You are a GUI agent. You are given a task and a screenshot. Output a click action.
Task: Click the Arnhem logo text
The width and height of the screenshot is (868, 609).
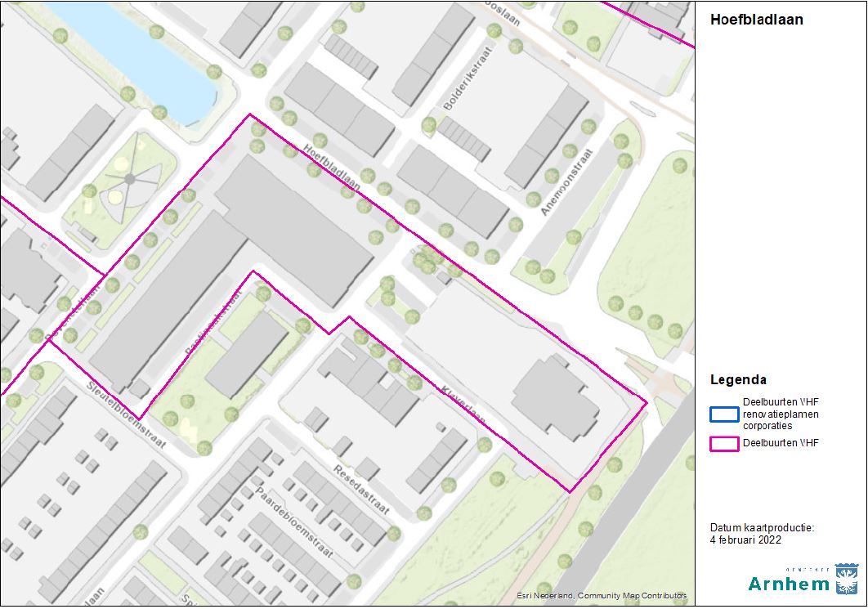(x=789, y=583)
